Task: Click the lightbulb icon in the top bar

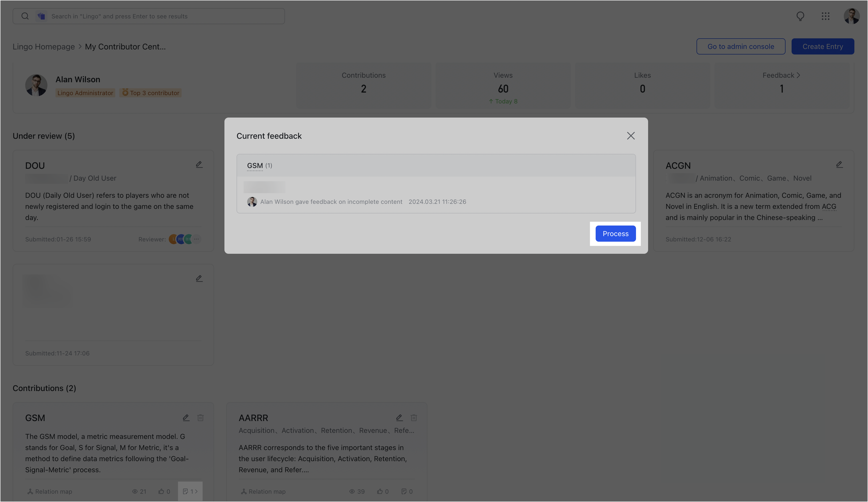Action: click(x=800, y=16)
